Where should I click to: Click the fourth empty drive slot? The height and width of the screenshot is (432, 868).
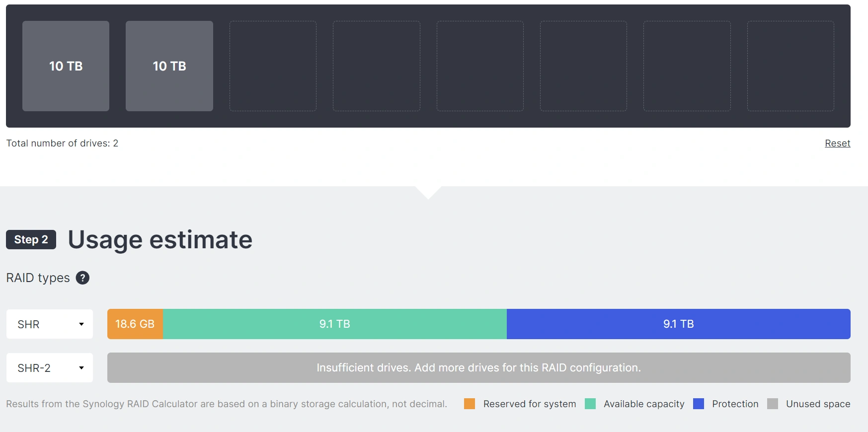point(377,66)
